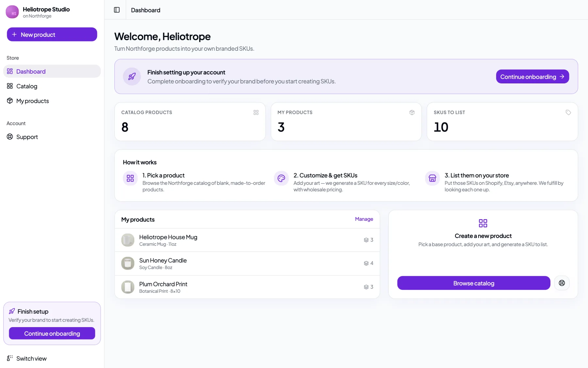Click the 'Finish setup' card title
Screen dimensions: 588x368
[x=33, y=311]
